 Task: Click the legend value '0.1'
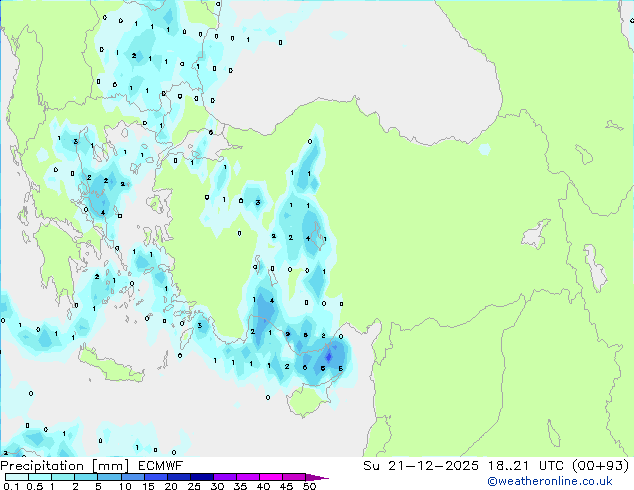11,486
